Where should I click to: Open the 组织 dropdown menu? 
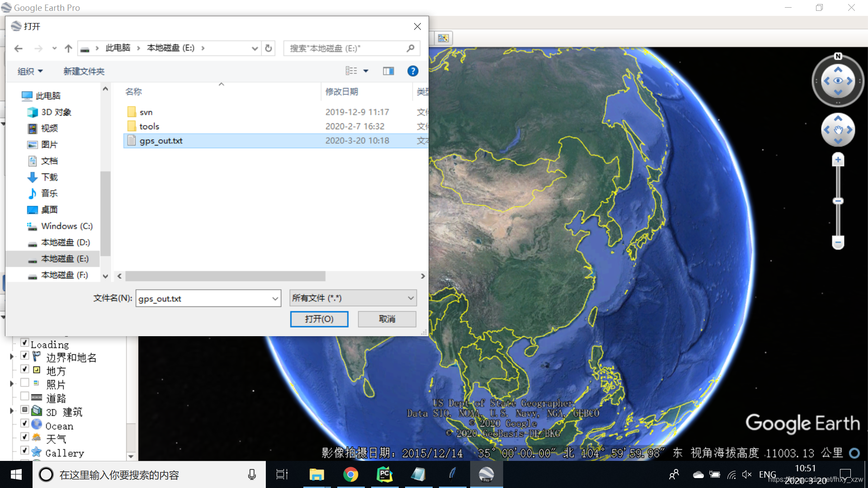[x=30, y=71]
